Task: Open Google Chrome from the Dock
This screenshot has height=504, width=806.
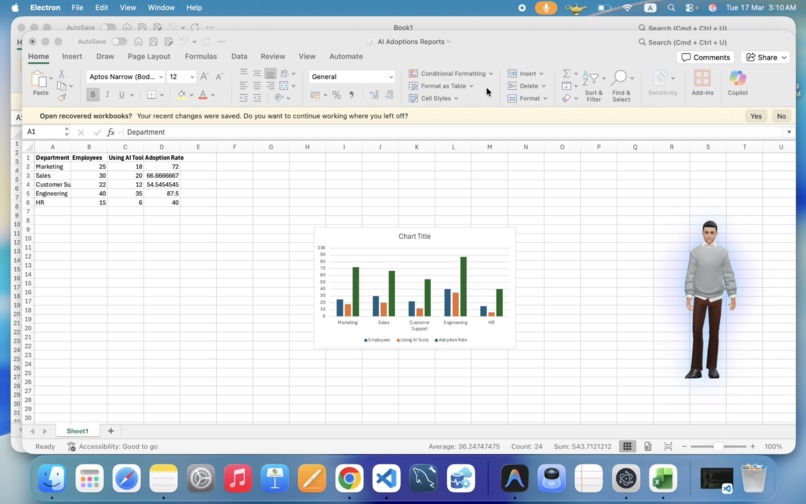Action: point(349,479)
